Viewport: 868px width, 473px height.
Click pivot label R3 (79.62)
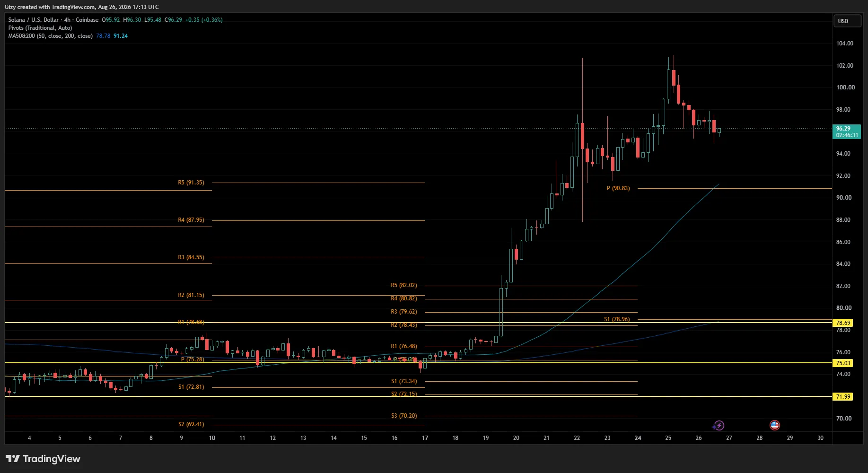point(404,312)
